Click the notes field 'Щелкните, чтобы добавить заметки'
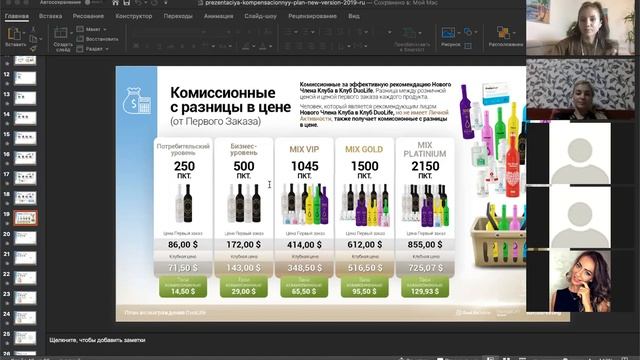Viewport: 640px width, 360px height. pos(97,340)
